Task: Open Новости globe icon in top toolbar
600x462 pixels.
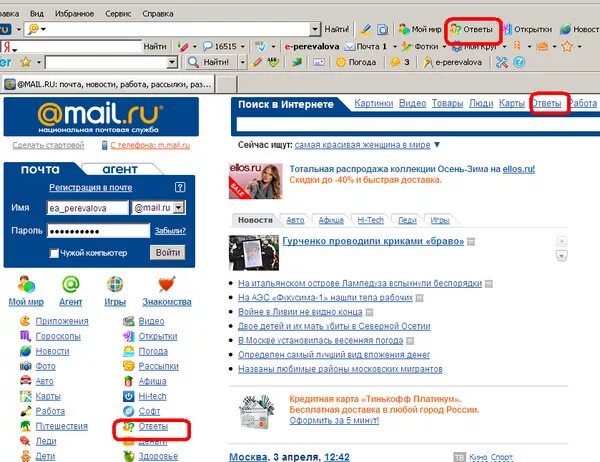Action: click(x=565, y=29)
